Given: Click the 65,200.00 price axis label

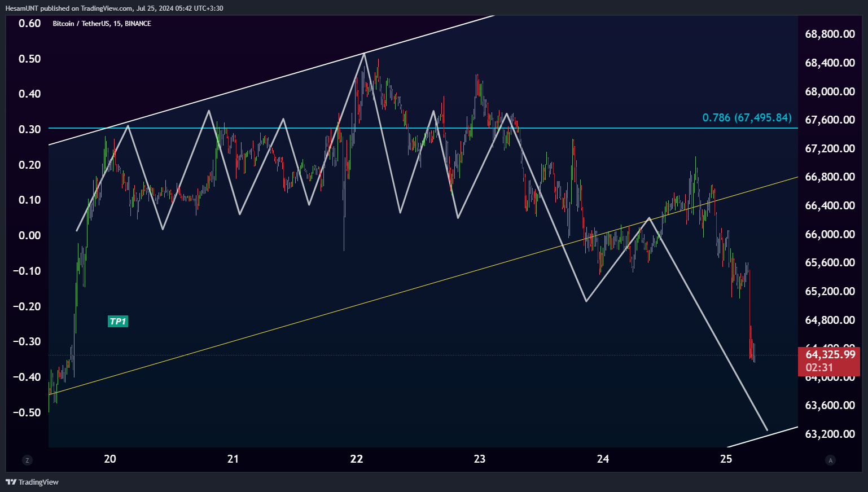Looking at the screenshot, I should click(830, 291).
